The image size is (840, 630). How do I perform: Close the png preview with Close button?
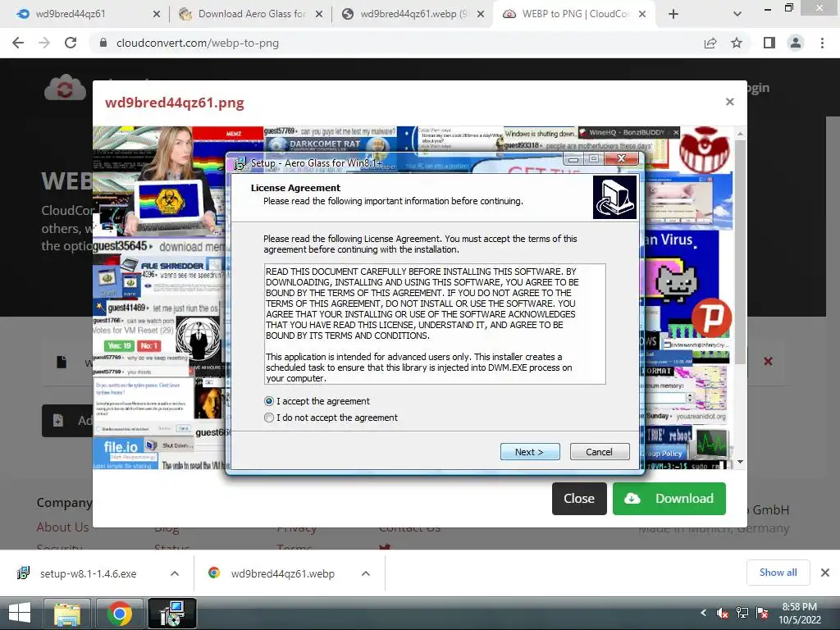point(579,499)
